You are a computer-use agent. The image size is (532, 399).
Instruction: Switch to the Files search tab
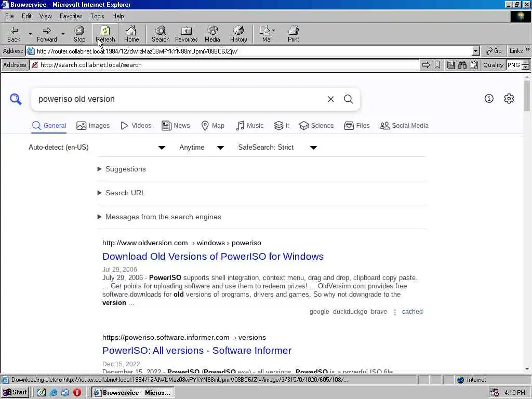click(356, 126)
